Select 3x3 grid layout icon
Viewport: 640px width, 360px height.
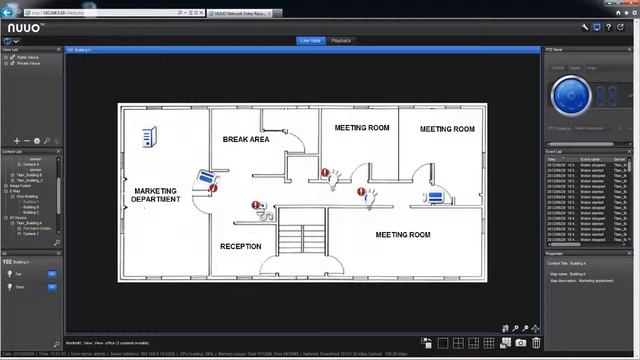[x=489, y=343]
